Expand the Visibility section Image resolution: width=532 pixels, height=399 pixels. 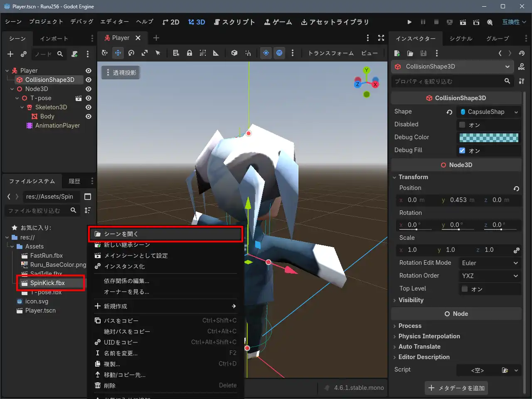coord(411,300)
